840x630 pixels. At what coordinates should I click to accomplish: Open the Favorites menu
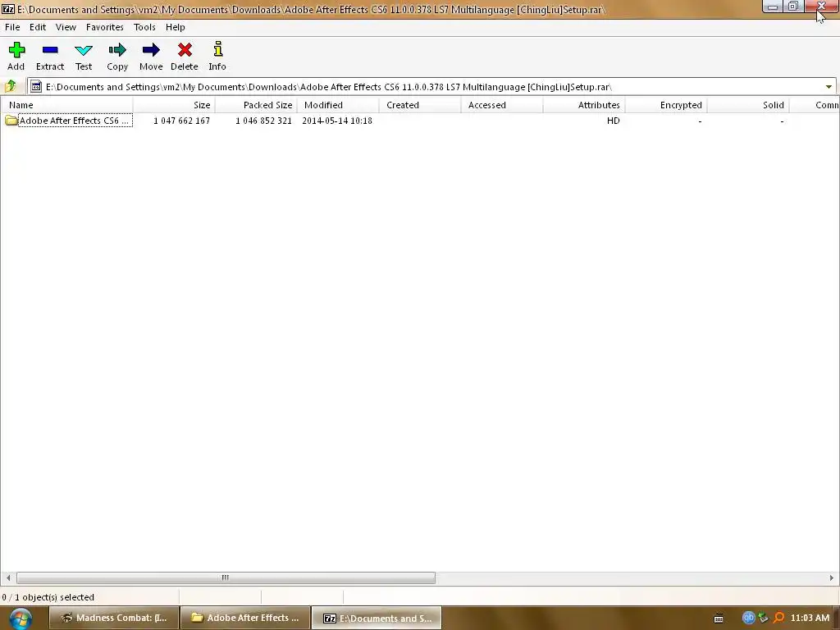pyautogui.click(x=104, y=27)
